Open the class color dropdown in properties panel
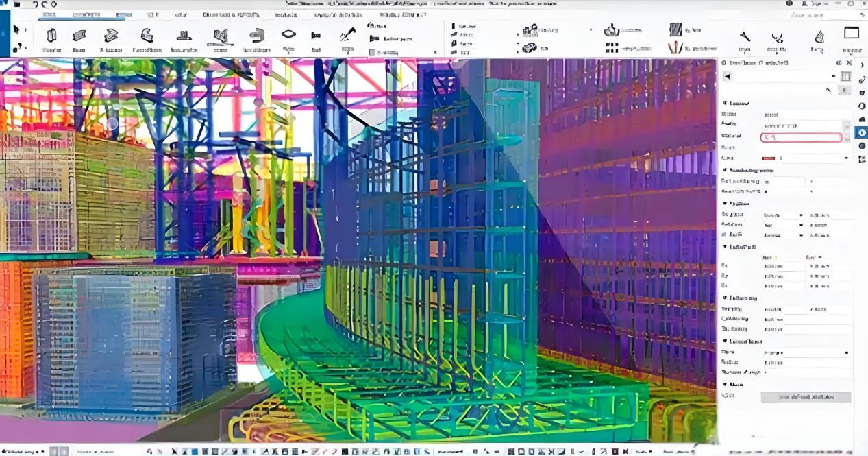Screen dimensions: 868x456 tap(847, 158)
